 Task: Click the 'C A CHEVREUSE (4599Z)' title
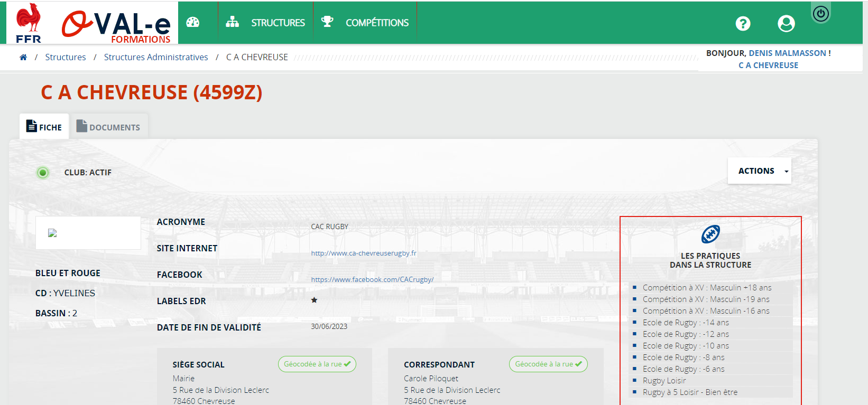point(152,92)
